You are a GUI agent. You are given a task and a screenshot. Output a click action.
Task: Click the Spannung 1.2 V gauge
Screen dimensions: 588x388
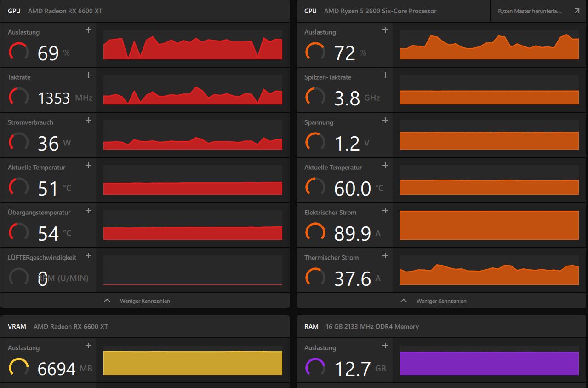pyautogui.click(x=315, y=142)
